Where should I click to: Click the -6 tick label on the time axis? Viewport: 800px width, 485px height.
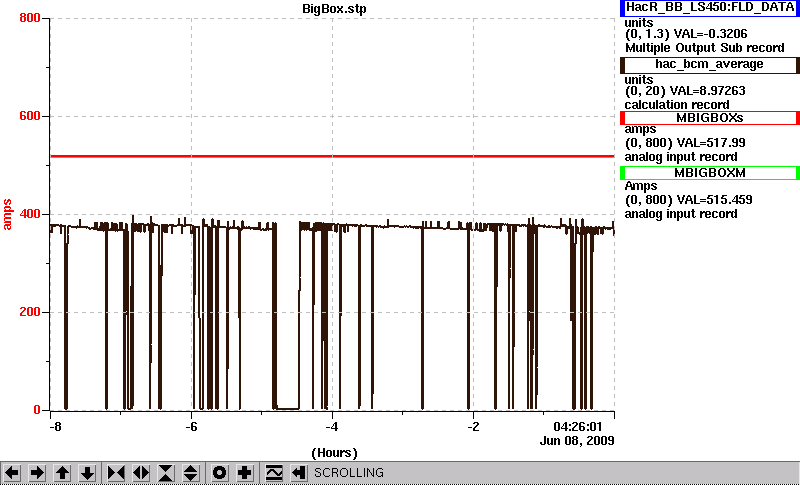pos(191,426)
